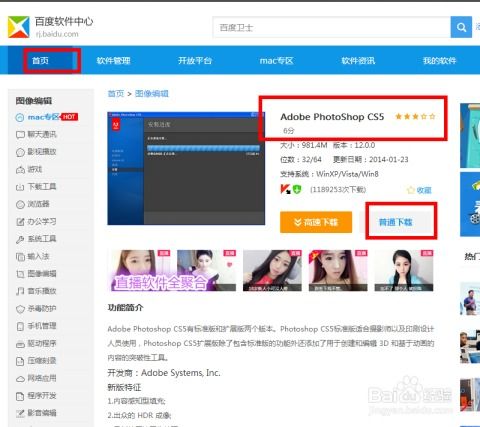Click the 程序开发 document icon
Image resolution: width=480 pixels, height=427 pixels.
pos(20,396)
